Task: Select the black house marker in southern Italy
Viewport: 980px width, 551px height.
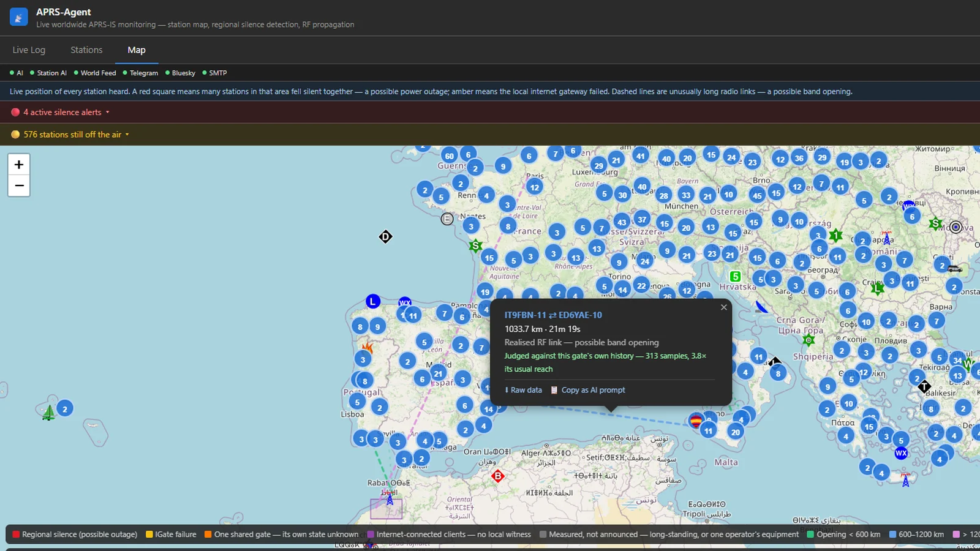Action: (775, 362)
